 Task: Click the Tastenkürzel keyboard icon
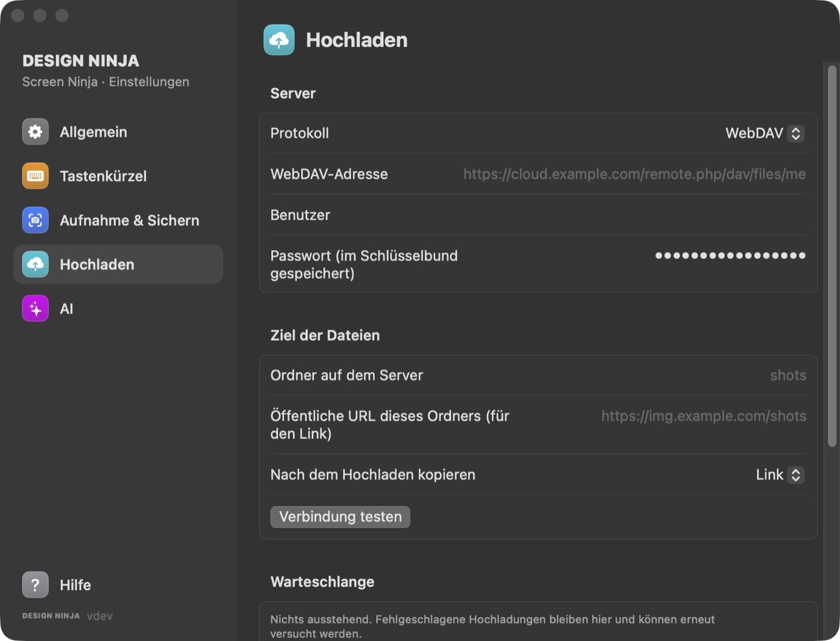coord(35,176)
